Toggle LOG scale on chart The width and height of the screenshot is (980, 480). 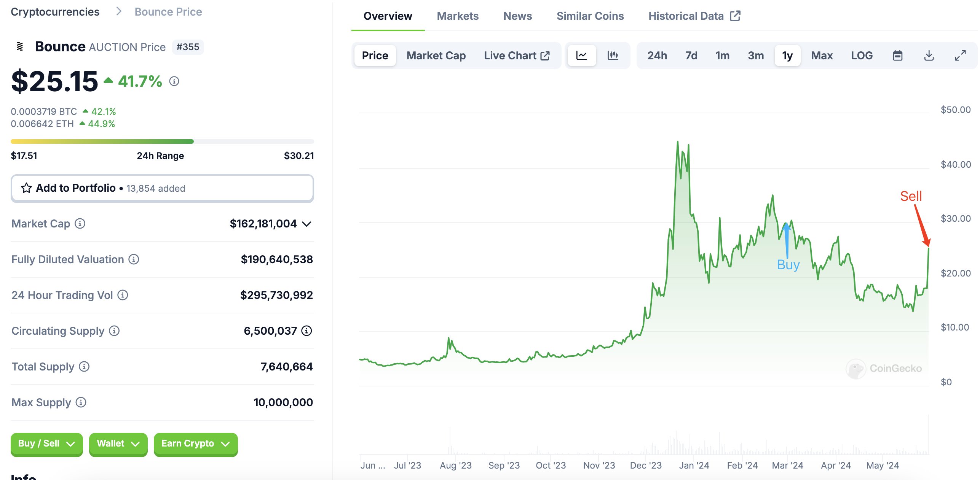[x=862, y=56]
